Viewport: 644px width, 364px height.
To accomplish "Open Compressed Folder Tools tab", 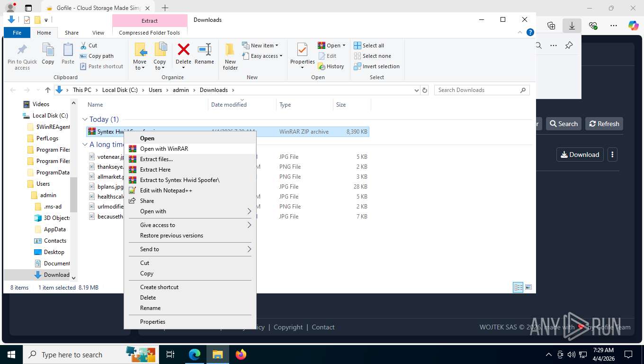I will coord(149,33).
